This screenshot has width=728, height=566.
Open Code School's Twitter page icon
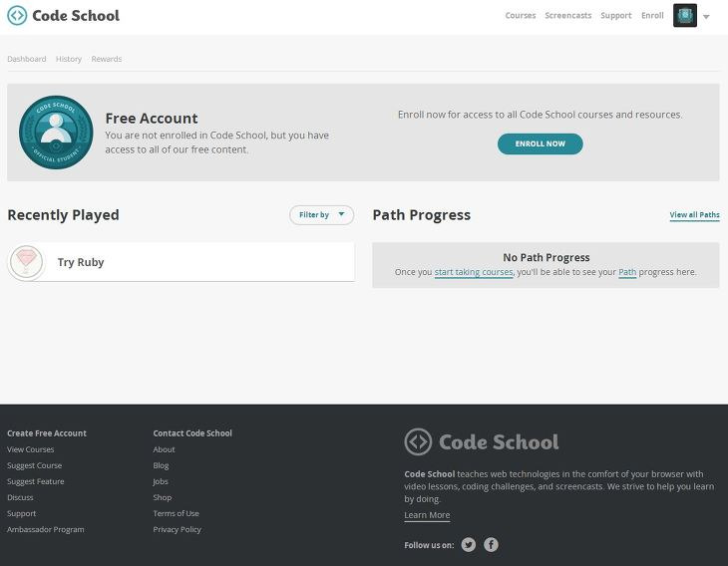[x=469, y=544]
